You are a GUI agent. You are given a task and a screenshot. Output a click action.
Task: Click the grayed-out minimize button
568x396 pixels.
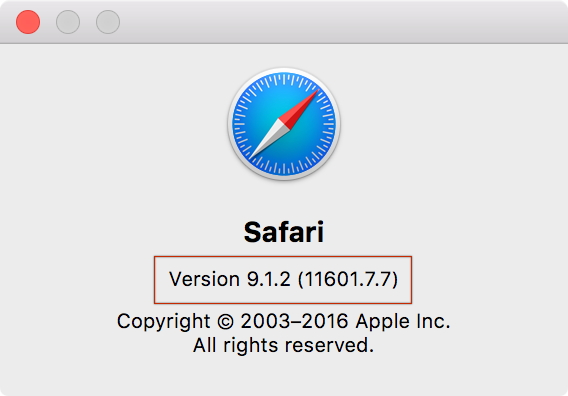coord(68,22)
